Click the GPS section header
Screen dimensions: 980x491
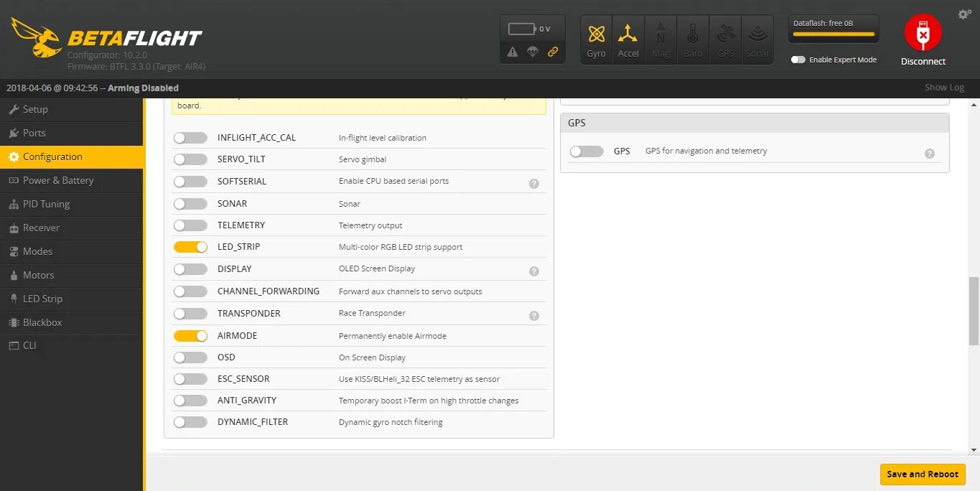tap(755, 123)
